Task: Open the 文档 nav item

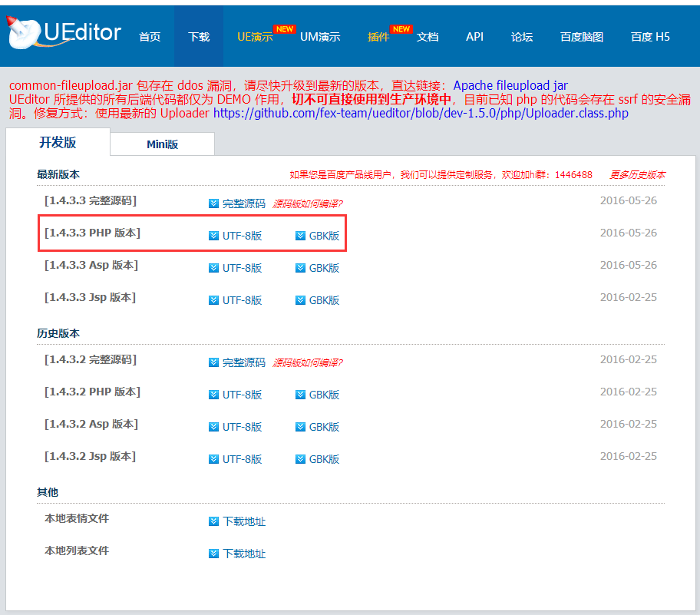Action: point(428,37)
